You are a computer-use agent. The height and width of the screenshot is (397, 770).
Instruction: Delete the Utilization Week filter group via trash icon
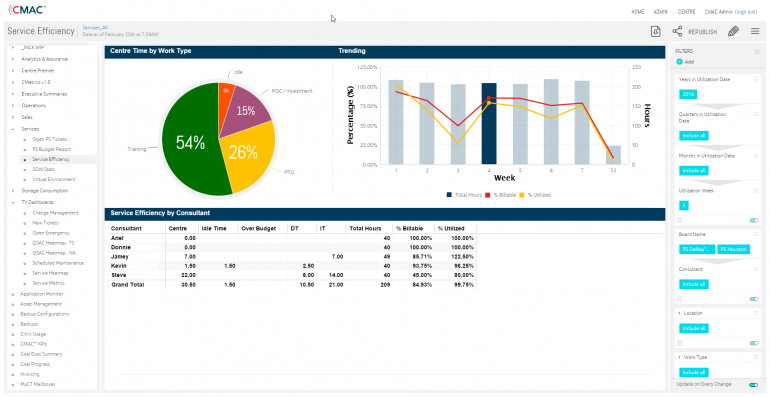(680, 221)
